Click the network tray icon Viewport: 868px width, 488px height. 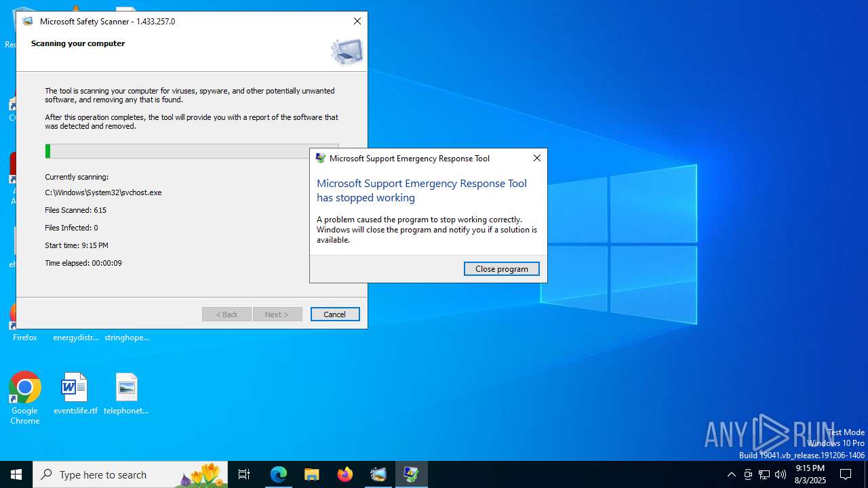[x=764, y=474]
